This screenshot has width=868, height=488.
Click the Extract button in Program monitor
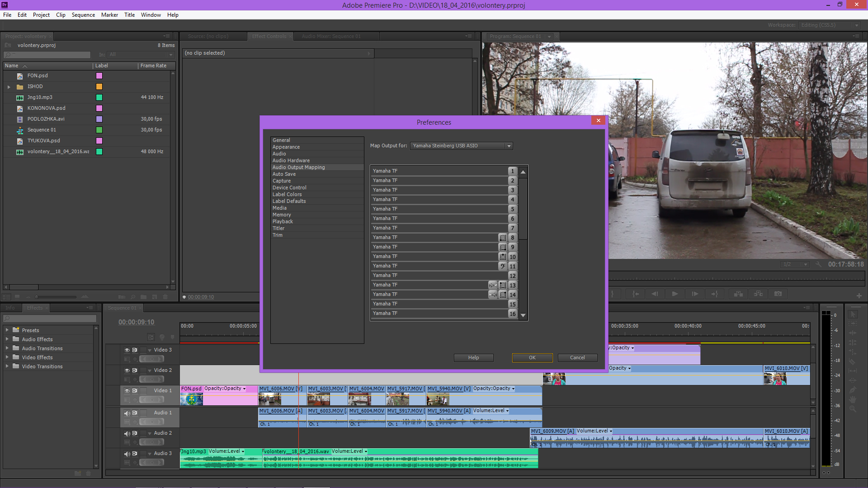[x=758, y=294]
